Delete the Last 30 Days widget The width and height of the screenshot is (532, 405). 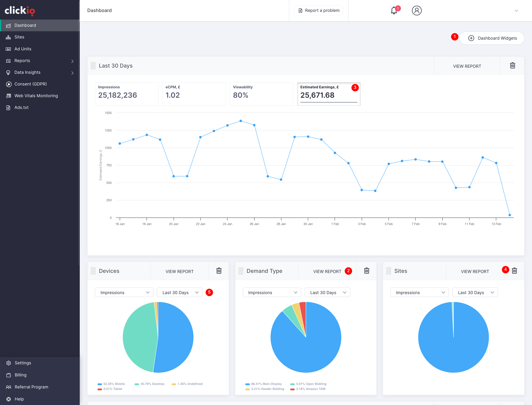point(512,66)
